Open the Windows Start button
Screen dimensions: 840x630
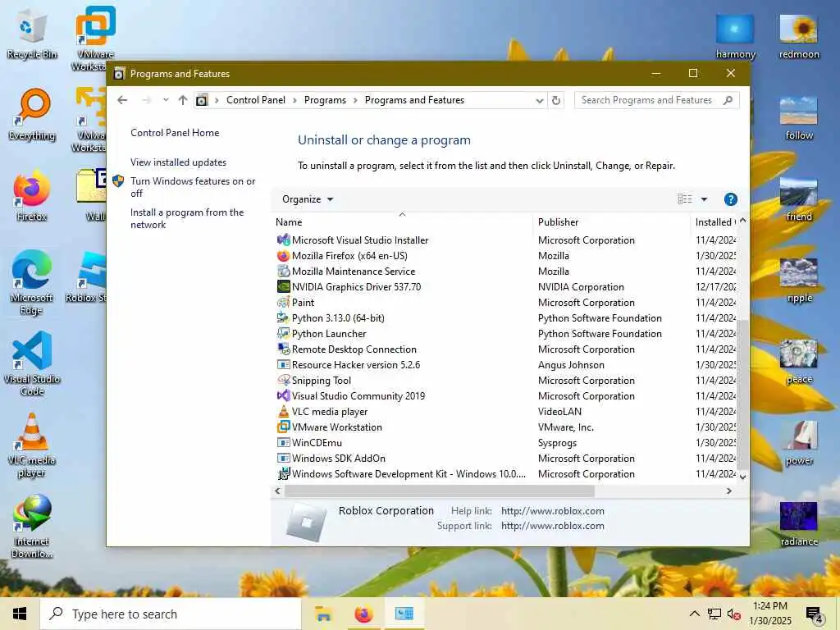20,614
